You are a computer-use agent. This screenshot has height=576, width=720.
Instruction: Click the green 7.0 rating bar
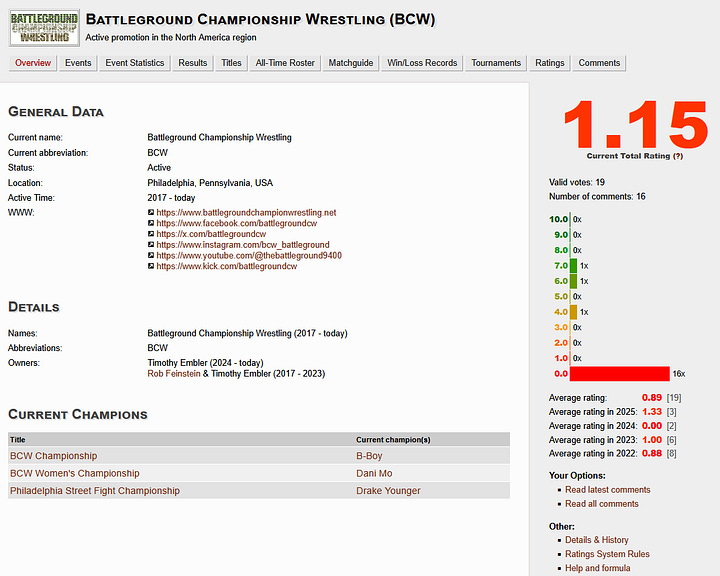pos(573,265)
